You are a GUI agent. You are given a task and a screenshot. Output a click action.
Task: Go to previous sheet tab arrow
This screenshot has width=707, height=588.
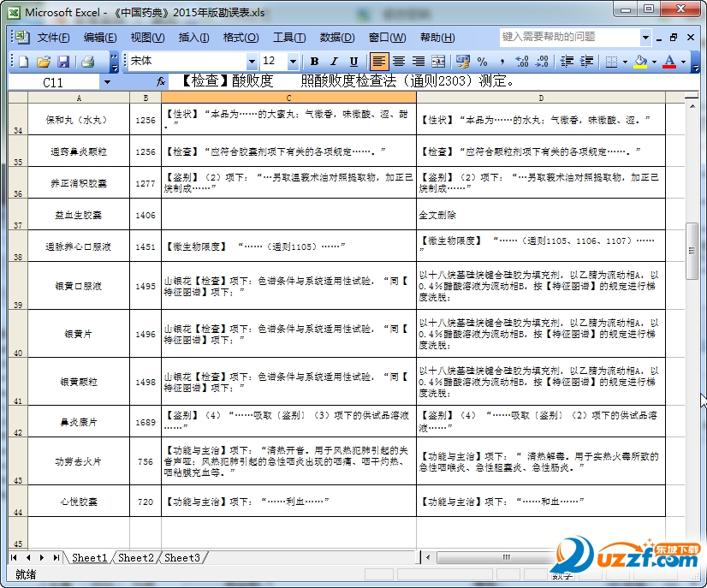(x=28, y=558)
